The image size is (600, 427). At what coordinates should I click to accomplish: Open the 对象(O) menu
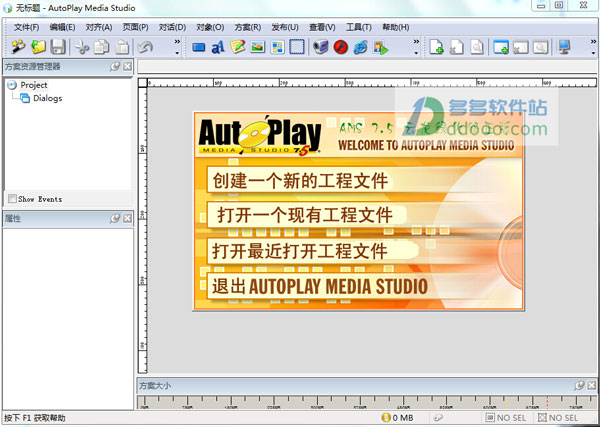pyautogui.click(x=210, y=28)
